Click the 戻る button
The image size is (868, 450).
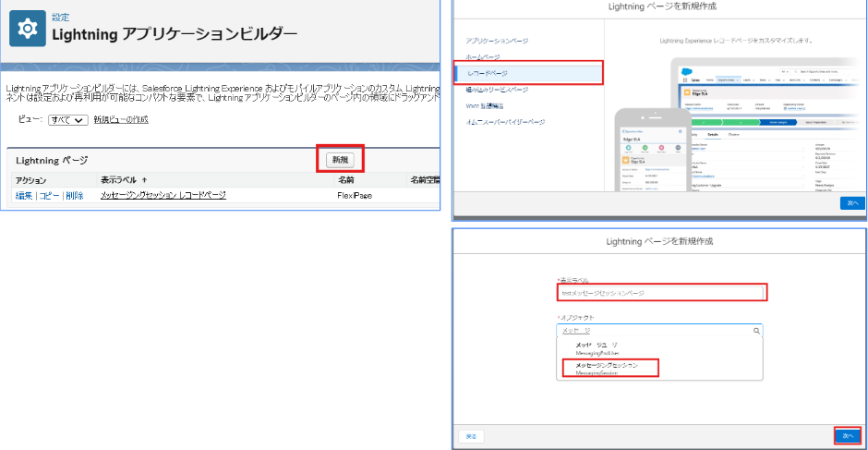point(471,436)
